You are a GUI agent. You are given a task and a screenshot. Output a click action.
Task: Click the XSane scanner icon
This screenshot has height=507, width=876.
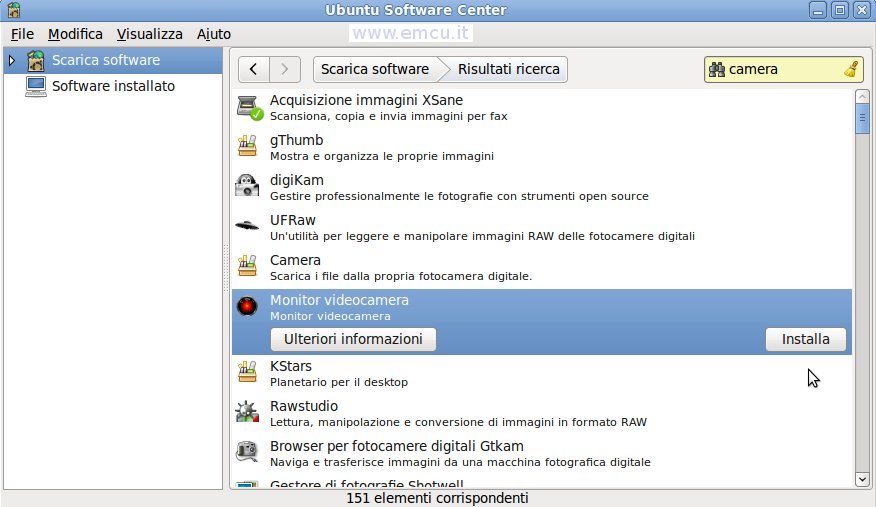coord(248,107)
